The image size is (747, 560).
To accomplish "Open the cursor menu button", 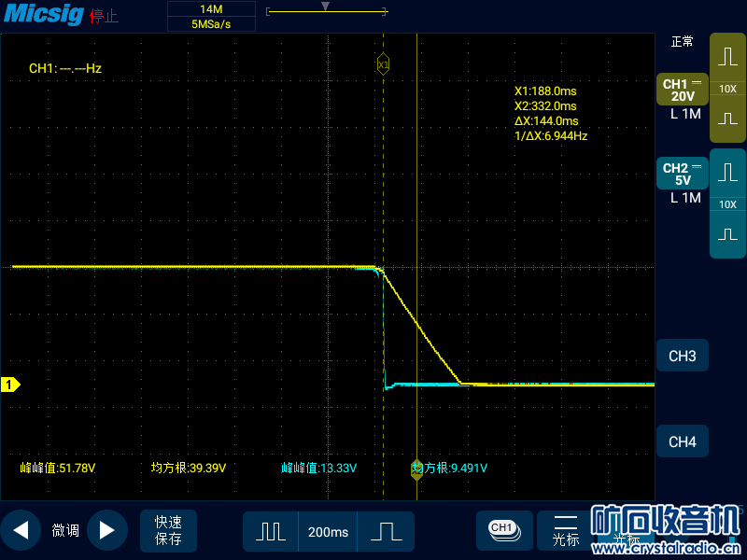I will [566, 530].
